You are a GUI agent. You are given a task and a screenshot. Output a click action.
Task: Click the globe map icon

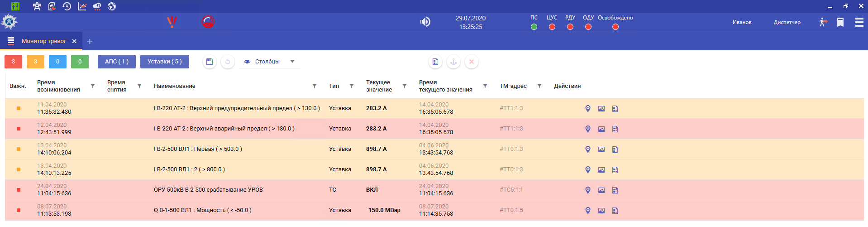112,6
